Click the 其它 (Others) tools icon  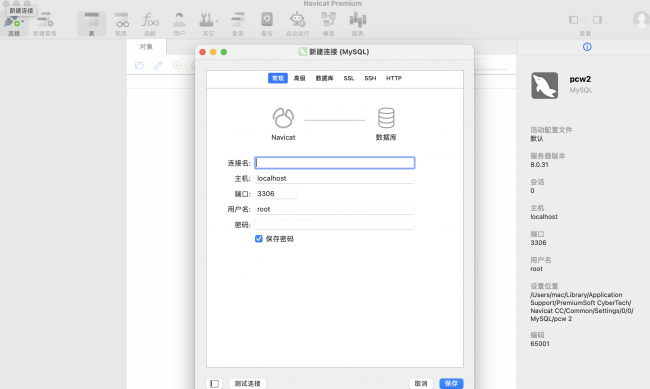[x=206, y=20]
